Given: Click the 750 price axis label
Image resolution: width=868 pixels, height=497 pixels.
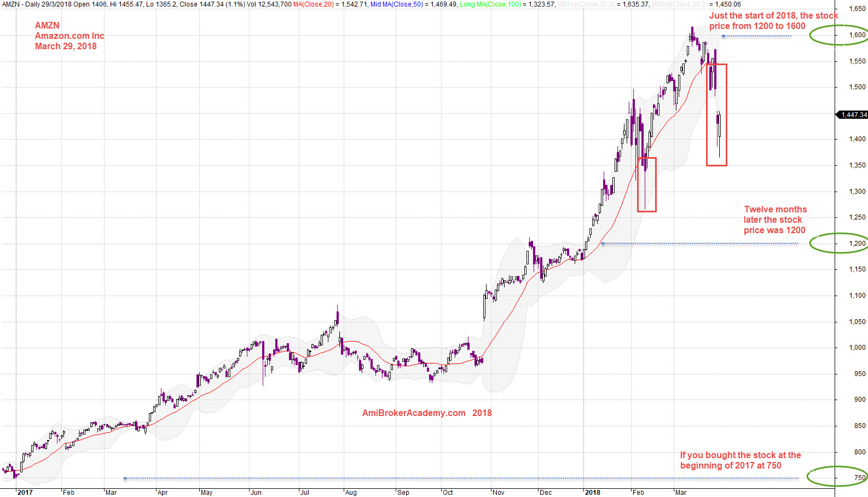Looking at the screenshot, I should [x=860, y=478].
